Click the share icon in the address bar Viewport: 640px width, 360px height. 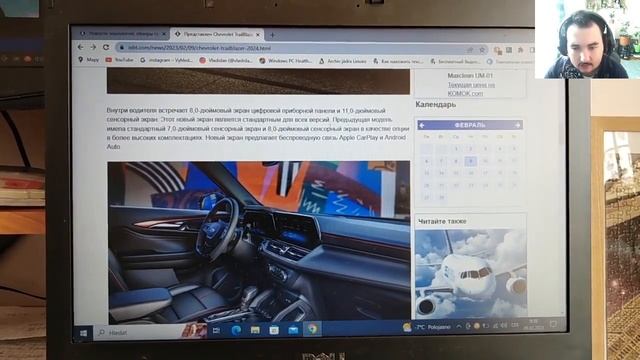click(470, 50)
